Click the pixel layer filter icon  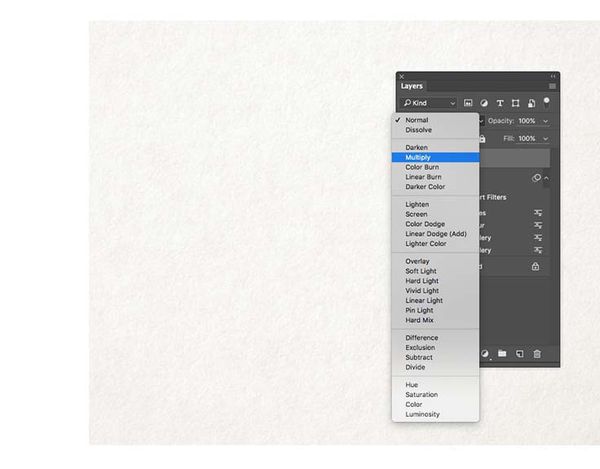pyautogui.click(x=468, y=103)
